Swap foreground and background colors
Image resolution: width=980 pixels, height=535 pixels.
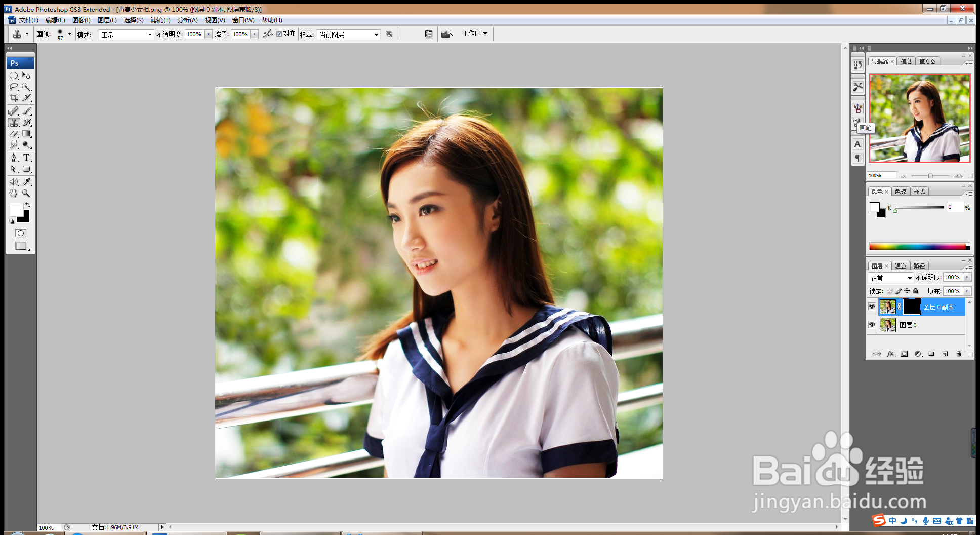(28, 205)
